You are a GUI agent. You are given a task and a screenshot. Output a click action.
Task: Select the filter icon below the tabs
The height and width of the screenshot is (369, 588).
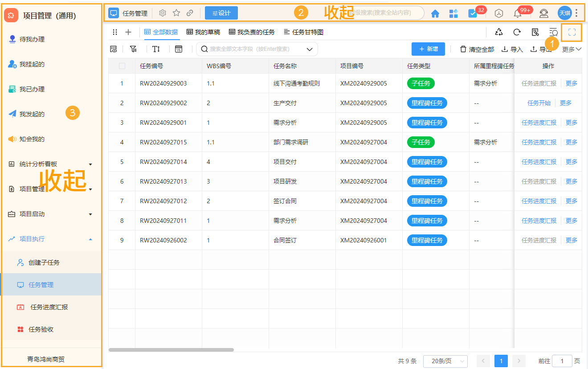[133, 49]
